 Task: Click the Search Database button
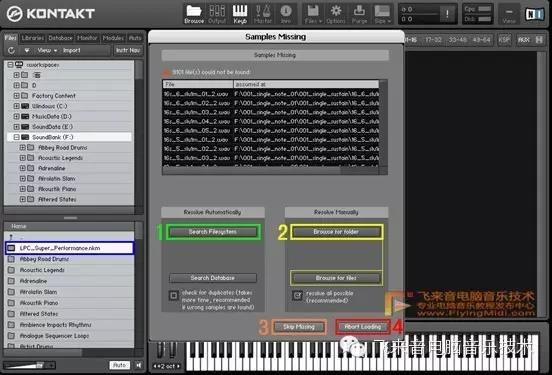tap(213, 278)
